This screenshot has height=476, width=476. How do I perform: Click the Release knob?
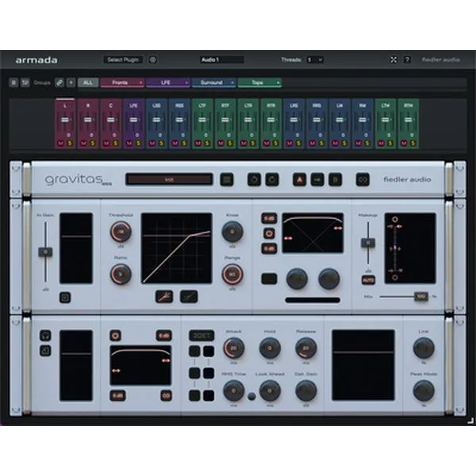pyautogui.click(x=306, y=348)
